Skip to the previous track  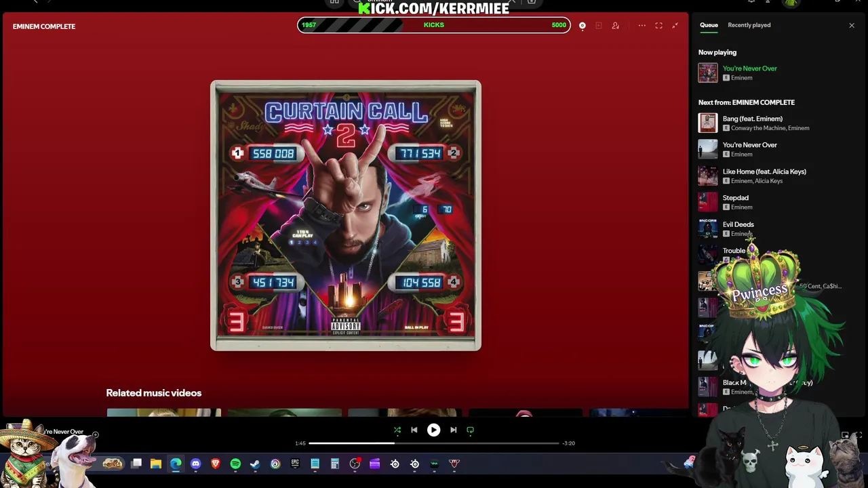pyautogui.click(x=414, y=430)
